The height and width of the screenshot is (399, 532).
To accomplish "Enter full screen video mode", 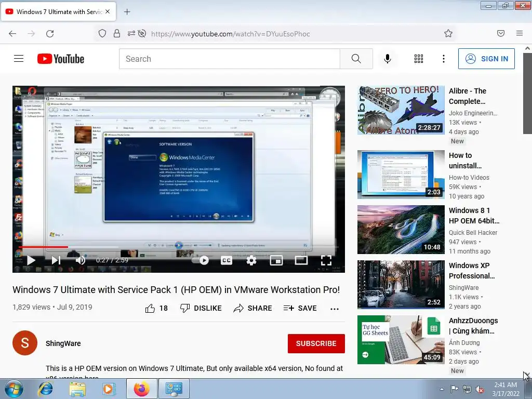I will (x=326, y=260).
